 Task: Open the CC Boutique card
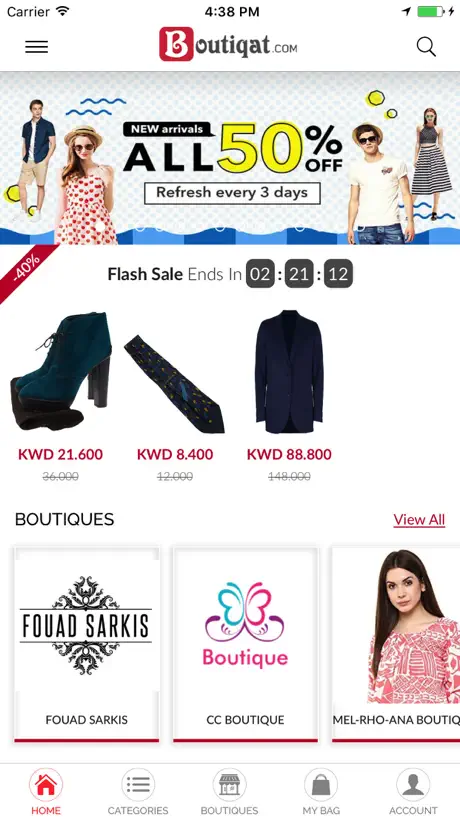point(245,644)
